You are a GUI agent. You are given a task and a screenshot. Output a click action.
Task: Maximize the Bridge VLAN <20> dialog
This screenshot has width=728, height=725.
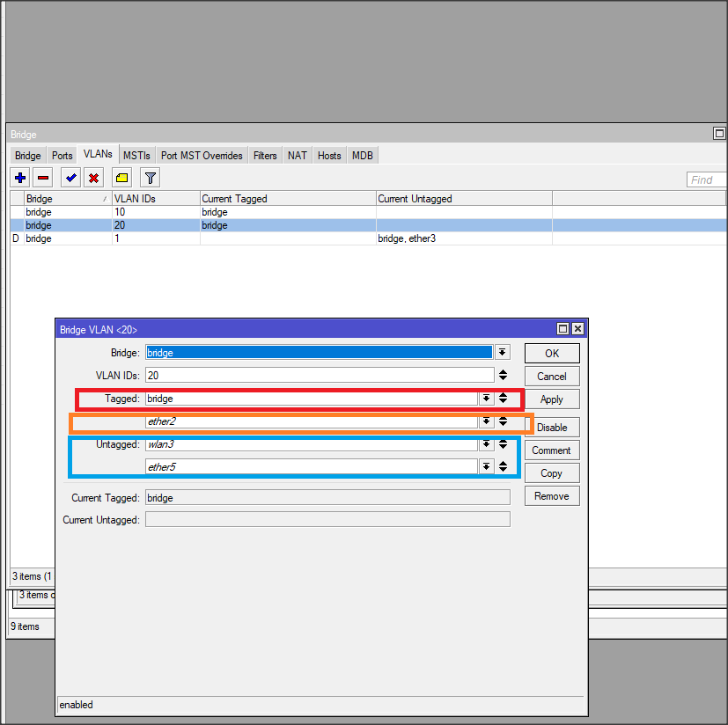coord(563,329)
